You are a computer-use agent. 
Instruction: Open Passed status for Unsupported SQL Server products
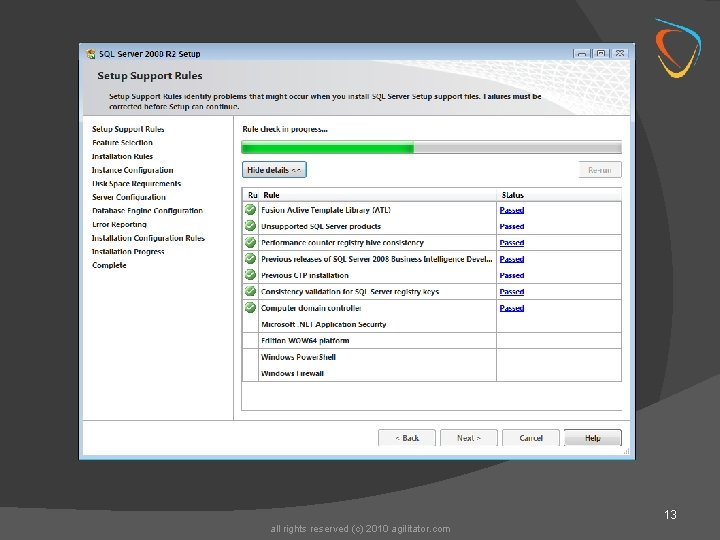click(512, 226)
